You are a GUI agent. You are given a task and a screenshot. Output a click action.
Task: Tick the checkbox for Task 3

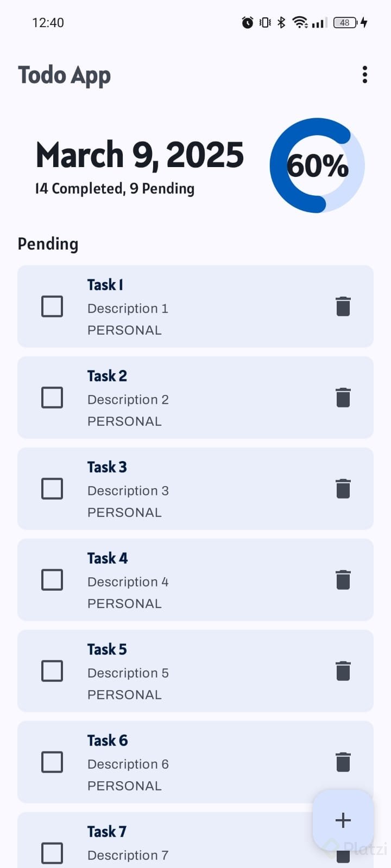coord(52,489)
